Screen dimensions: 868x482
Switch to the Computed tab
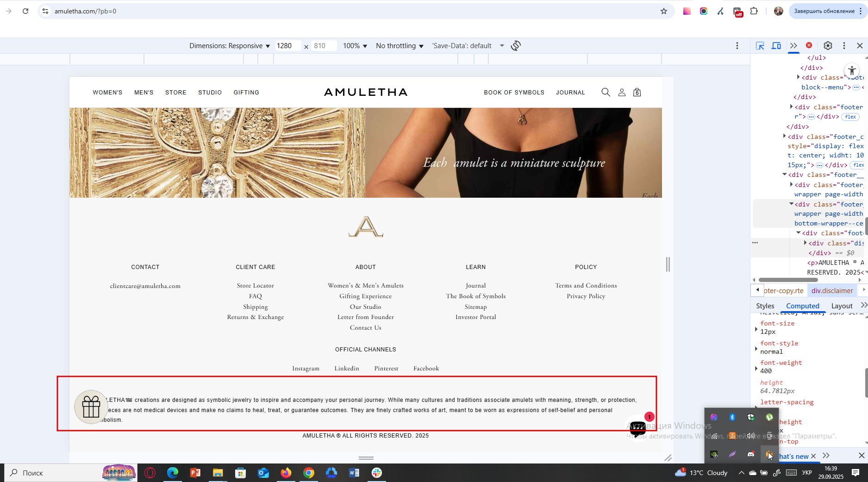click(x=803, y=306)
